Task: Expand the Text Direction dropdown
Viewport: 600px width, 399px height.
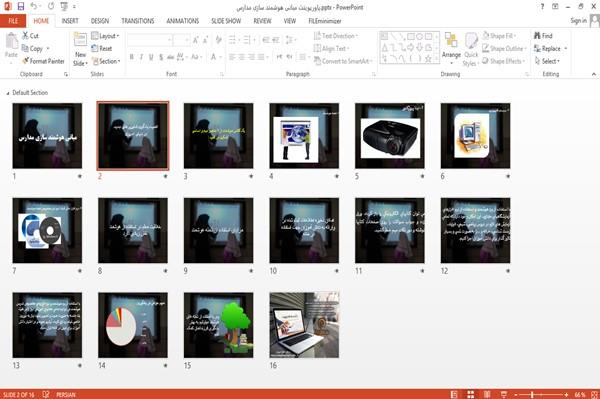Action: [x=336, y=36]
